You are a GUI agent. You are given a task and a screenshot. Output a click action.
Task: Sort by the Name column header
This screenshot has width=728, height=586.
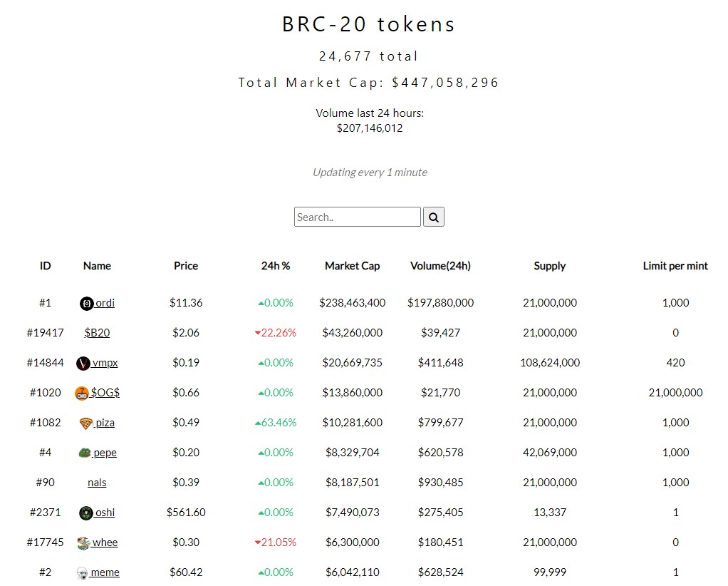[97, 266]
